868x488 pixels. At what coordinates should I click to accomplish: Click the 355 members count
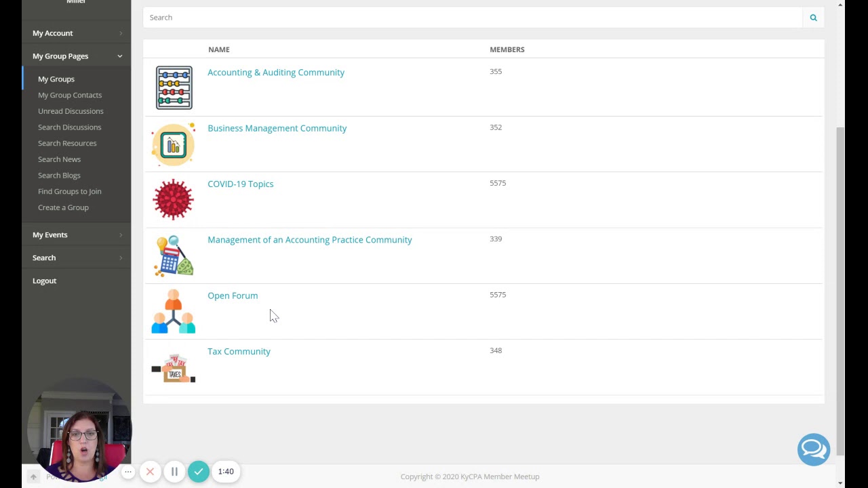click(x=496, y=71)
